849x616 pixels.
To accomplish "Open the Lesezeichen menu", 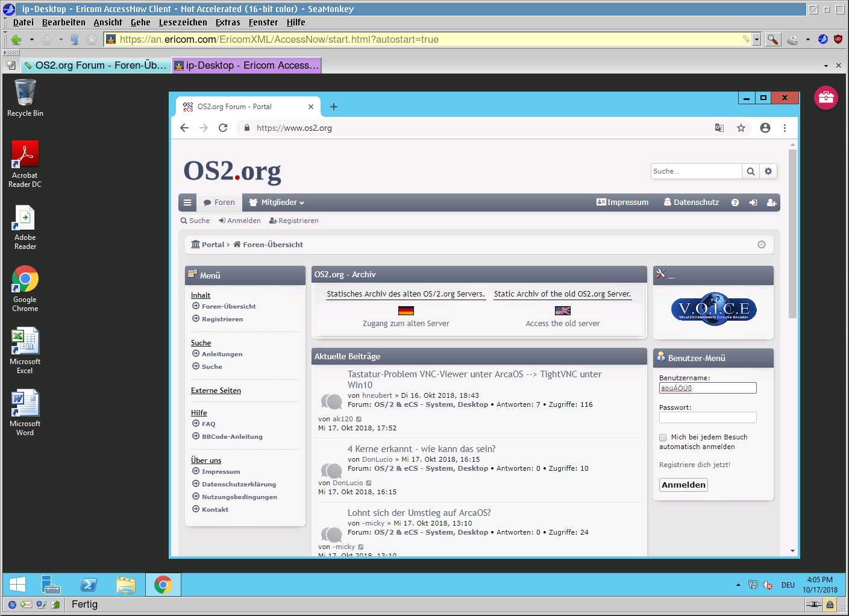I will (x=183, y=22).
